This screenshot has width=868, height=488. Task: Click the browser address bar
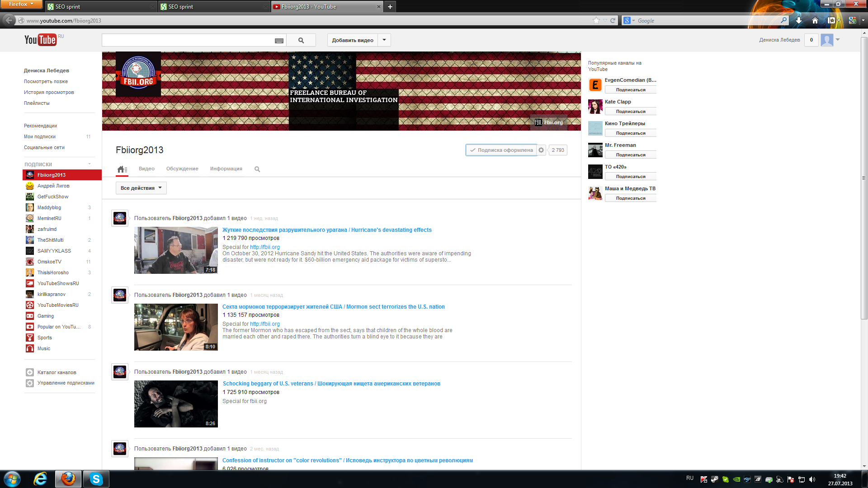[x=307, y=20]
